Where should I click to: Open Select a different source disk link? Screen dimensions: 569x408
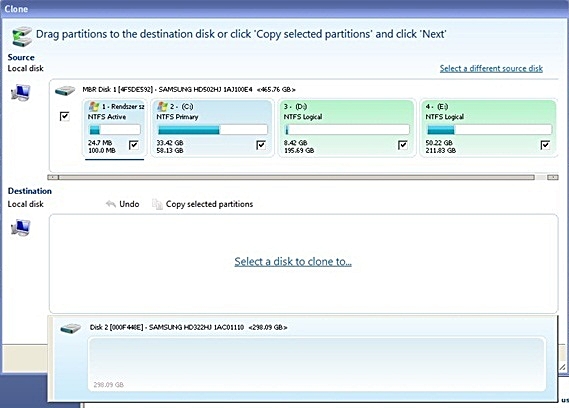point(491,68)
